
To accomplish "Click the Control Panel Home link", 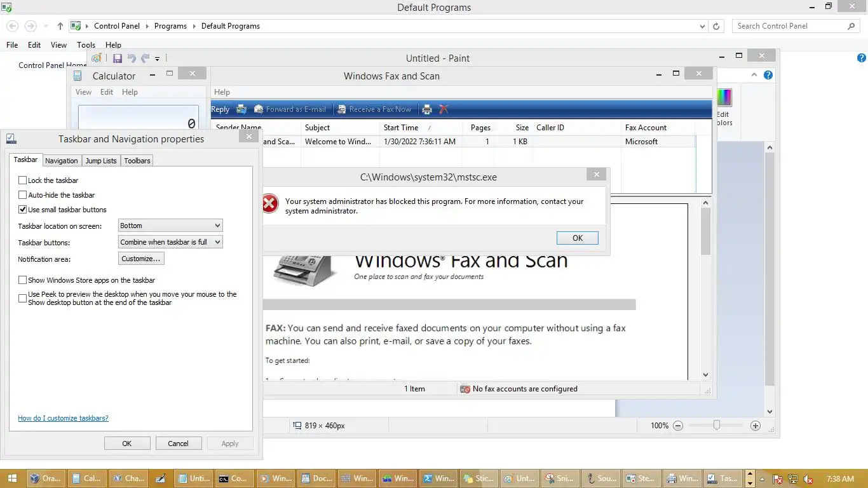I will tap(52, 65).
